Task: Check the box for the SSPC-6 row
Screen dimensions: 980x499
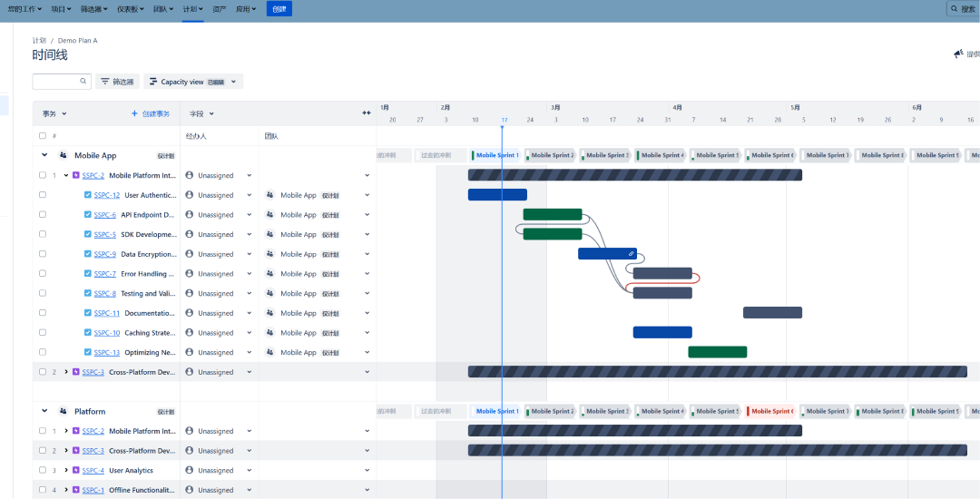Action: (x=43, y=214)
